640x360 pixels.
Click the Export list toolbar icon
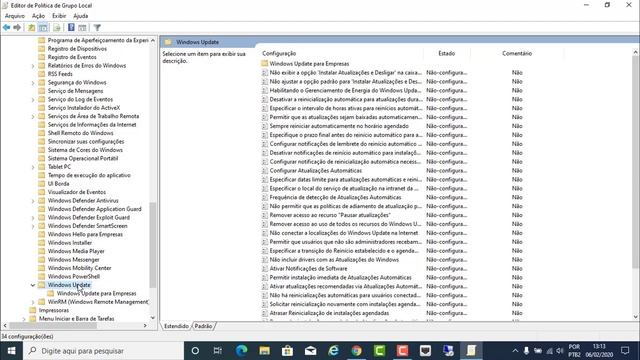pos(57,27)
